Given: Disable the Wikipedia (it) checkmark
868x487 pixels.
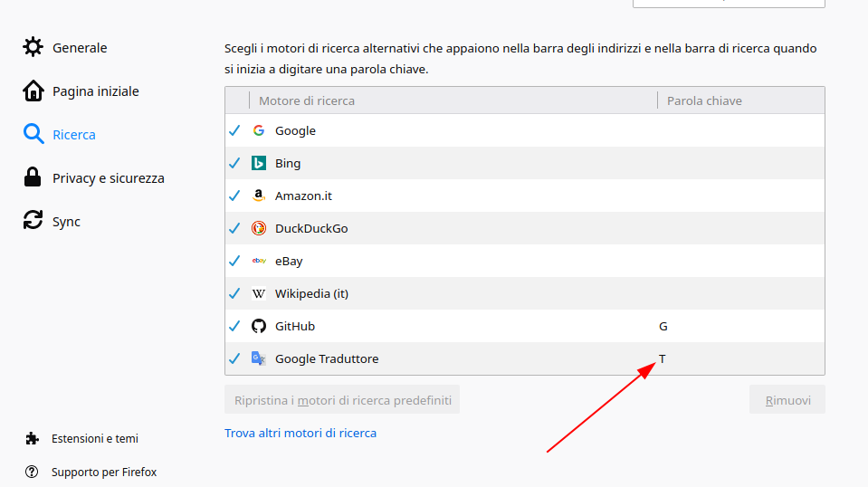Looking at the screenshot, I should (x=234, y=293).
